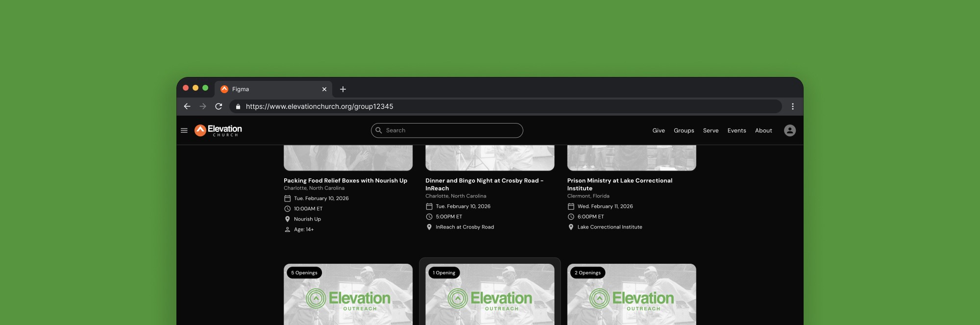This screenshot has height=325, width=980.
Task: Click "Nourish Up" location text
Action: point(307,219)
